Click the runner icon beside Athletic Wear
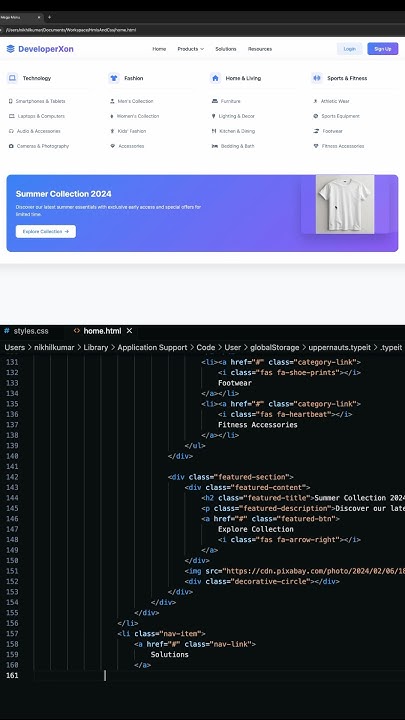This screenshot has height=720, width=405. (315, 101)
